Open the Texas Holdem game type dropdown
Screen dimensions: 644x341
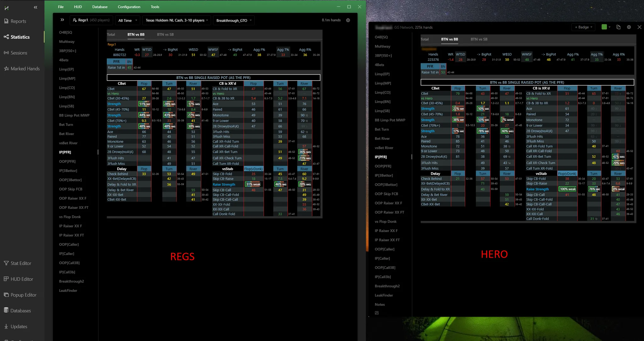tap(176, 20)
